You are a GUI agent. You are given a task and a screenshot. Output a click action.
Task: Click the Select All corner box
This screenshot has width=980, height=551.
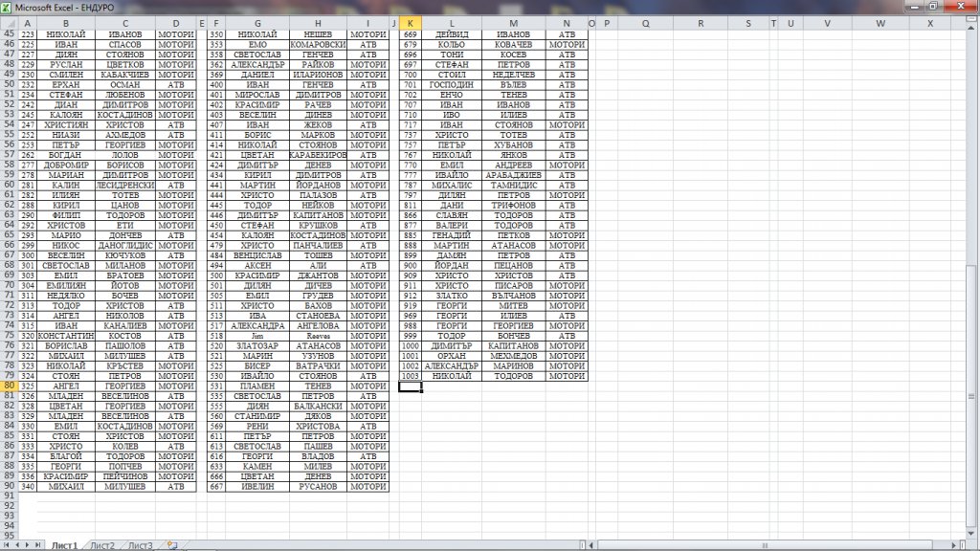[9, 23]
